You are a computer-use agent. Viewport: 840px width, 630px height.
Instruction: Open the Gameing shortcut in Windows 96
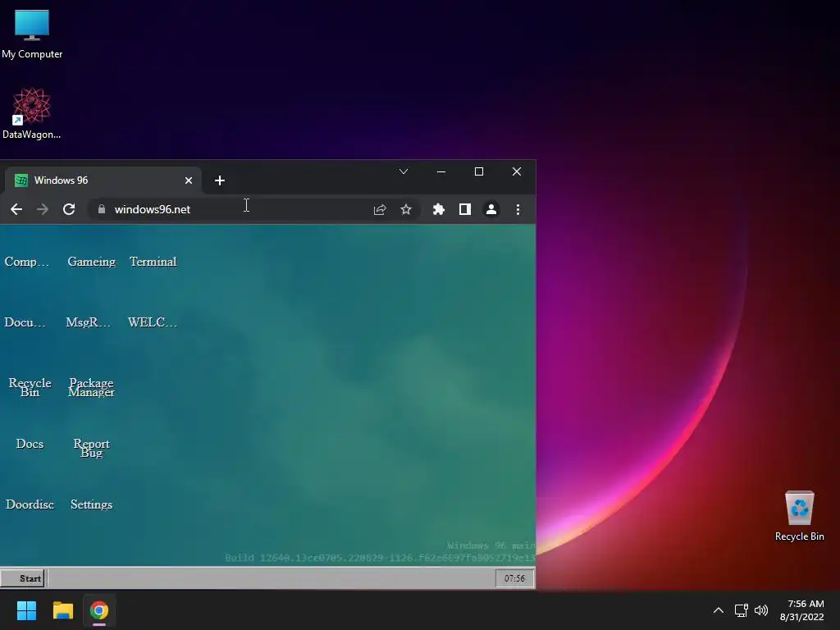(92, 262)
